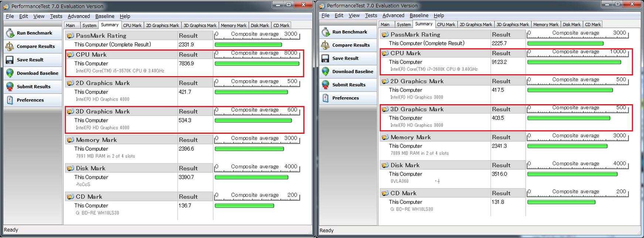
Task: Click Disk Mark icon in right window
Action: (x=385, y=165)
